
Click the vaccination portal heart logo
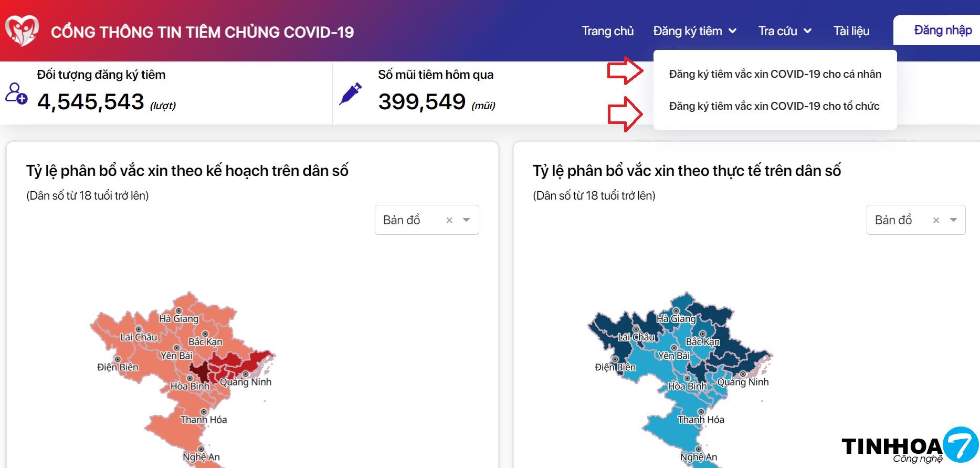click(22, 30)
